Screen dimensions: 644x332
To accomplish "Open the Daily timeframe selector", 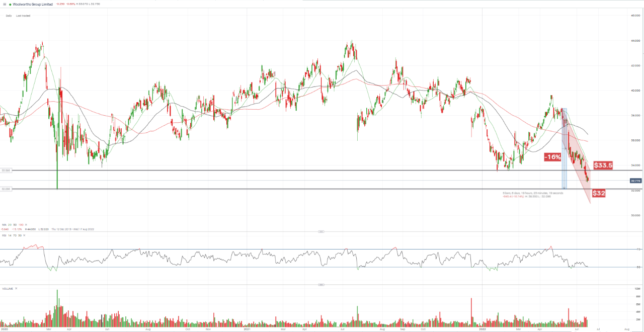I will tap(9, 16).
